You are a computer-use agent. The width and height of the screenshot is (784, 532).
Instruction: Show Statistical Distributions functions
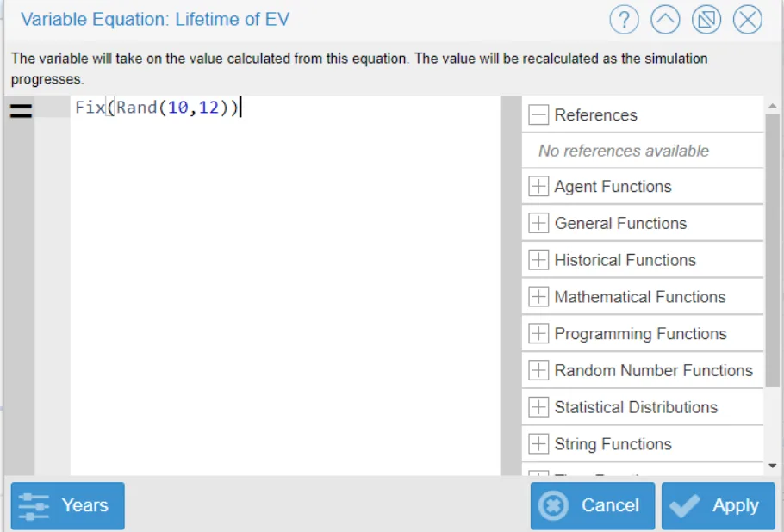[x=538, y=407]
